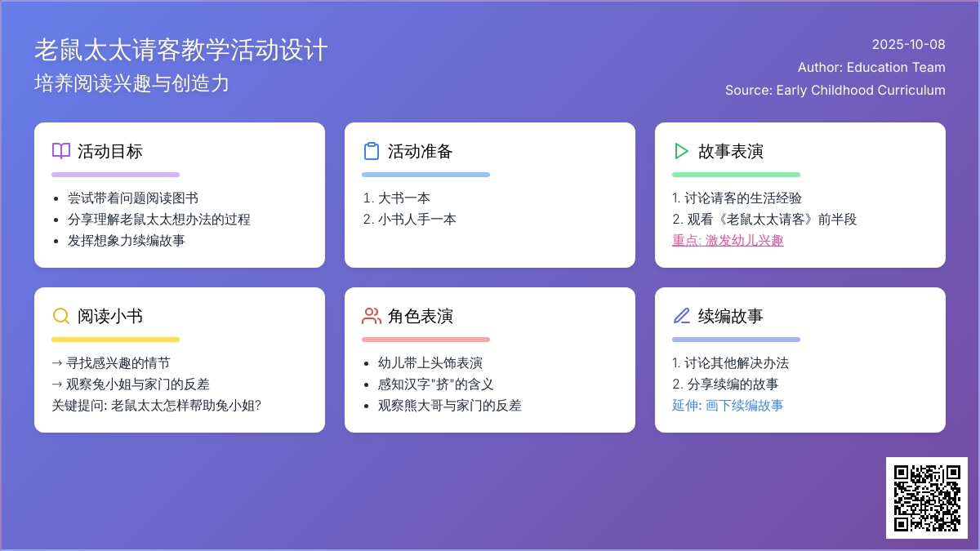Select the 角色表演 card header
Image resolution: width=980 pixels, height=551 pixels.
point(419,316)
